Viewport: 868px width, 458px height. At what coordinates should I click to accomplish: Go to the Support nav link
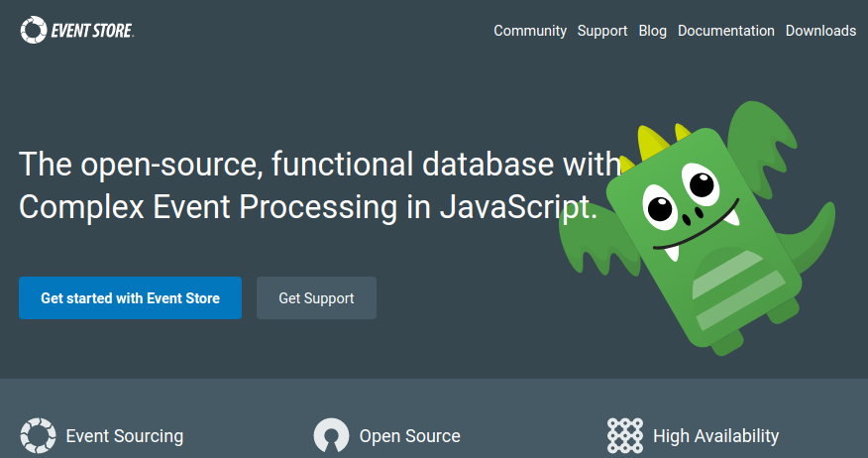point(602,31)
